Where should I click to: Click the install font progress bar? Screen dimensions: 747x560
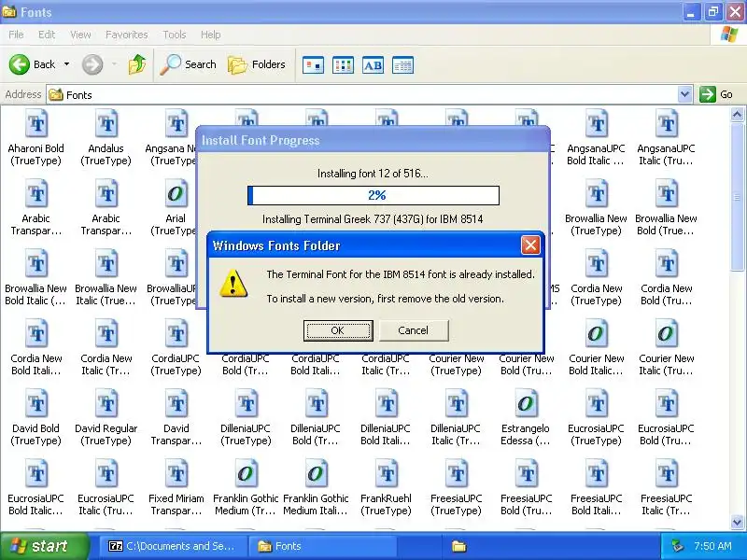click(373, 195)
